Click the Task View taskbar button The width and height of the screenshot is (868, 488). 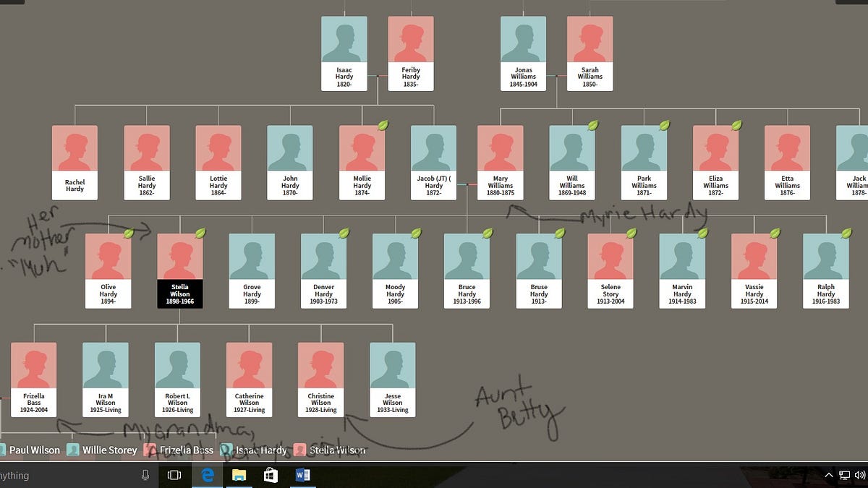[174, 475]
